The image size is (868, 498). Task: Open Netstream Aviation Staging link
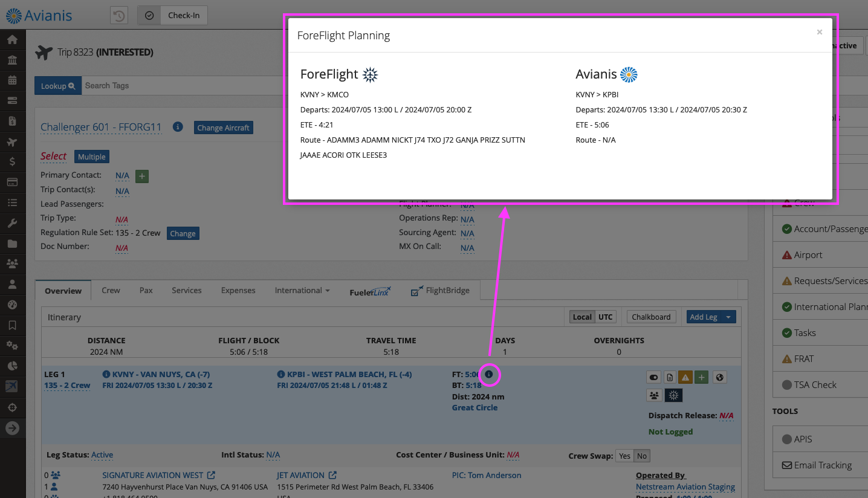click(x=685, y=487)
